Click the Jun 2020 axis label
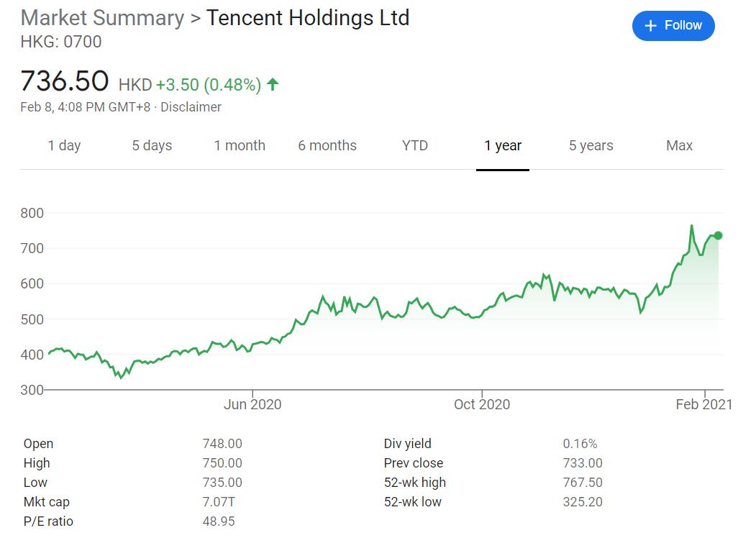 point(252,404)
